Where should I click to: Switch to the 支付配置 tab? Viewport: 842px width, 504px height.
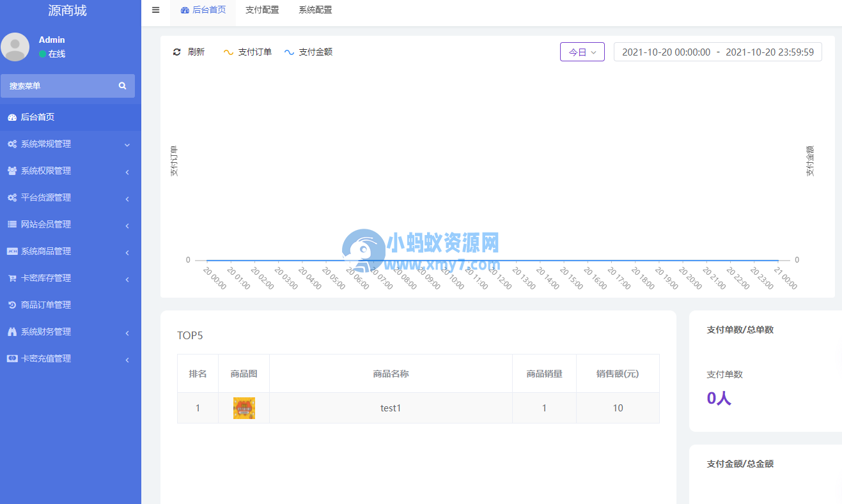(262, 10)
